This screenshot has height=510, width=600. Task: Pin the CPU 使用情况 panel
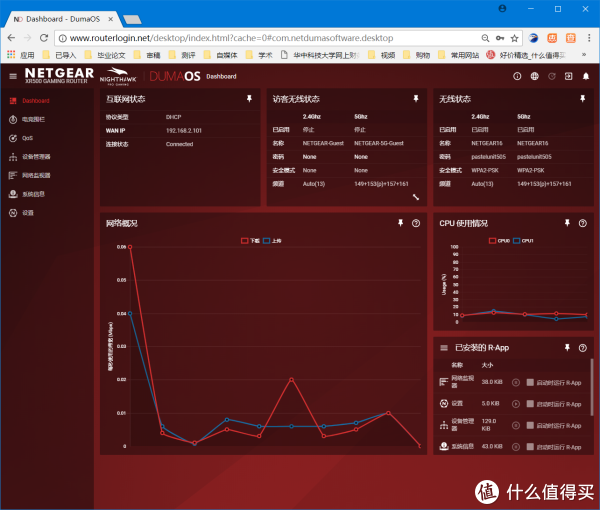pyautogui.click(x=567, y=223)
